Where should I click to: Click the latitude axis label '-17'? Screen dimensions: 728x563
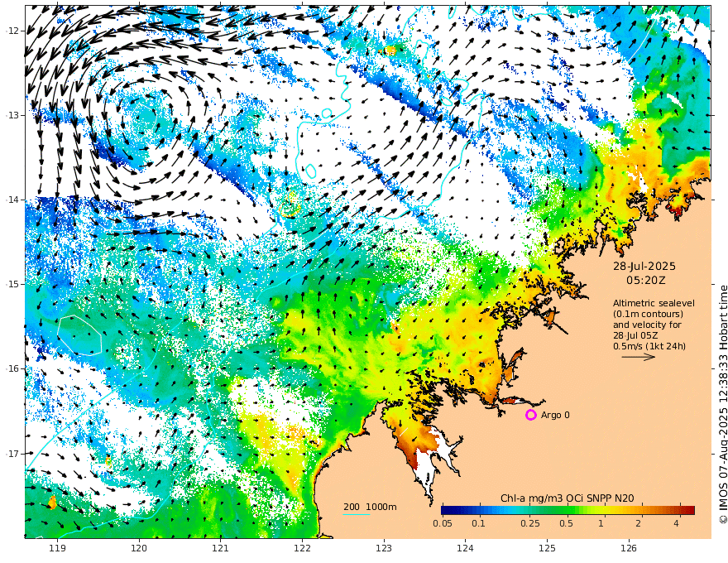[x=13, y=454]
